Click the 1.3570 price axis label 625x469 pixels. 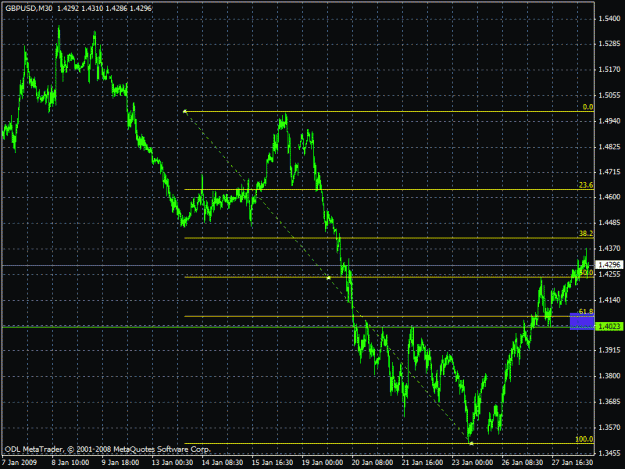pos(609,428)
